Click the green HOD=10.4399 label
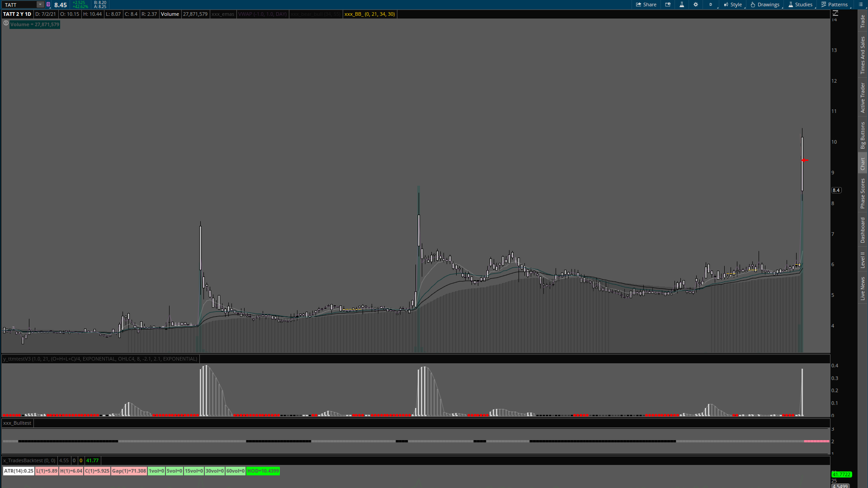 pyautogui.click(x=263, y=471)
